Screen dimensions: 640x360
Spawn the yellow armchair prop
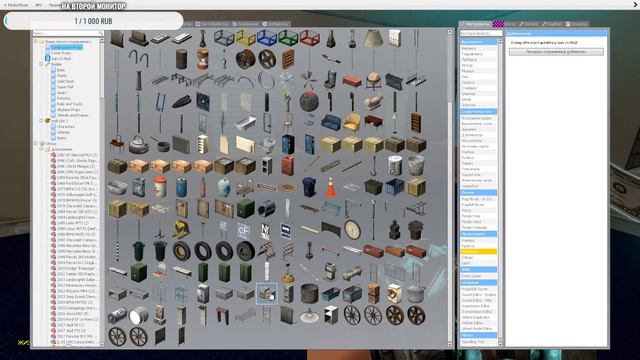[352, 123]
